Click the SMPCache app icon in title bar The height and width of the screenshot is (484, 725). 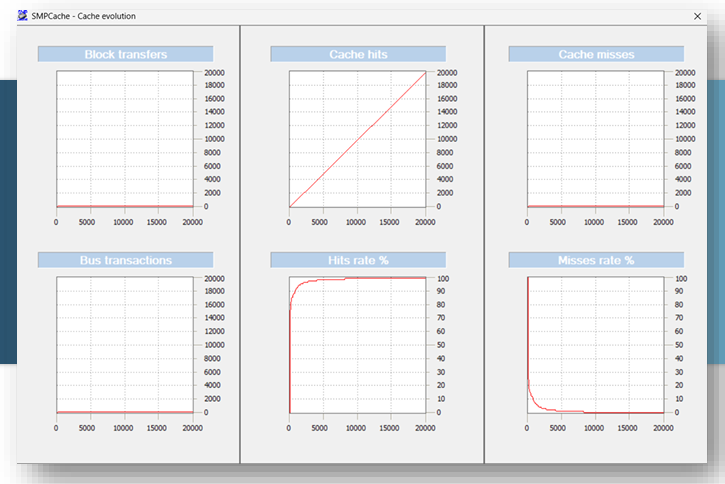(x=22, y=16)
